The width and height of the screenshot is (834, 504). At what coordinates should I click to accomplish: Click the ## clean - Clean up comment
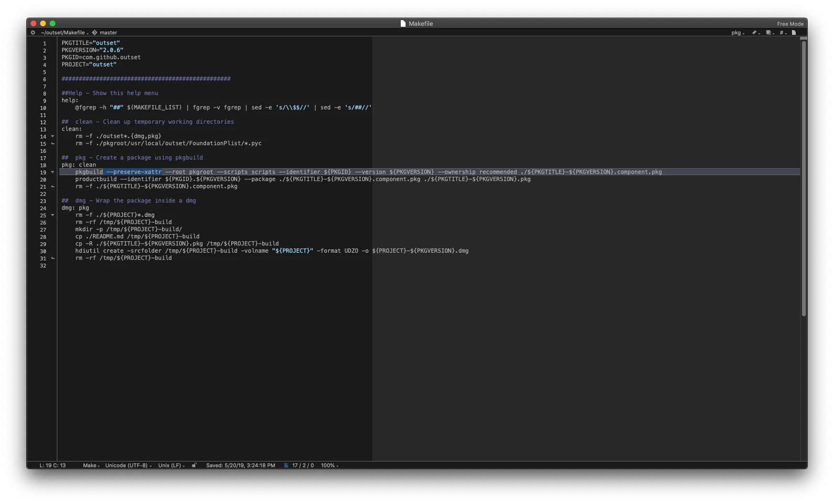click(x=148, y=122)
